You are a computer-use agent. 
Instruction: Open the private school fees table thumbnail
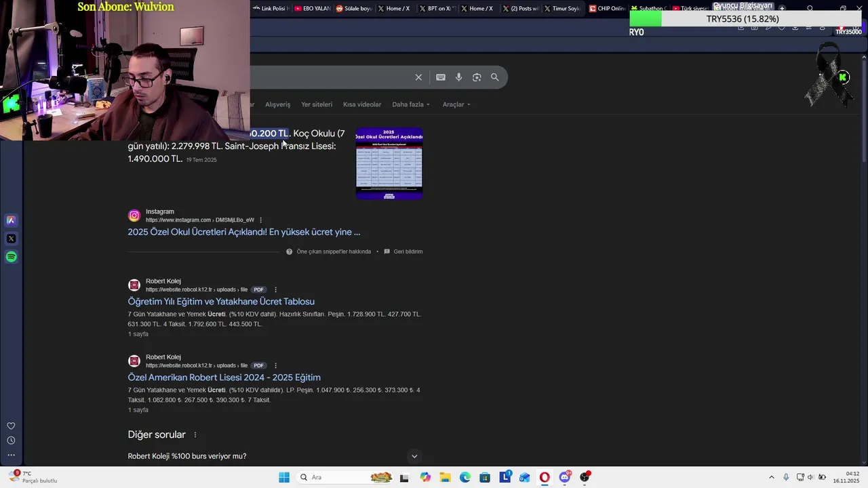tap(389, 163)
